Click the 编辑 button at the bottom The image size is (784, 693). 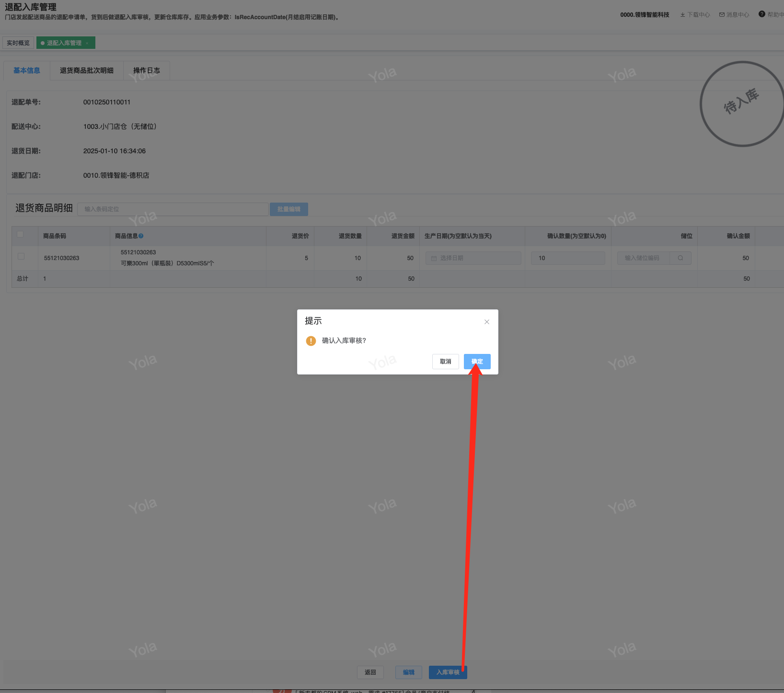coord(409,672)
